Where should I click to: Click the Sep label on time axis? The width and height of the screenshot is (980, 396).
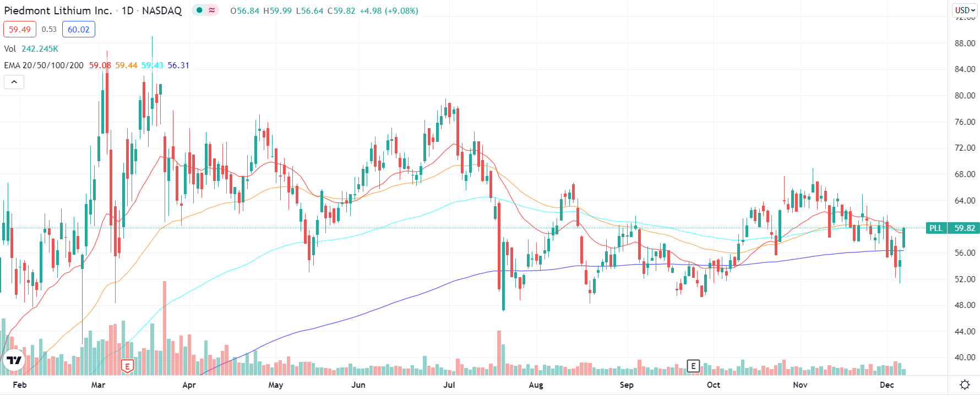pyautogui.click(x=627, y=385)
